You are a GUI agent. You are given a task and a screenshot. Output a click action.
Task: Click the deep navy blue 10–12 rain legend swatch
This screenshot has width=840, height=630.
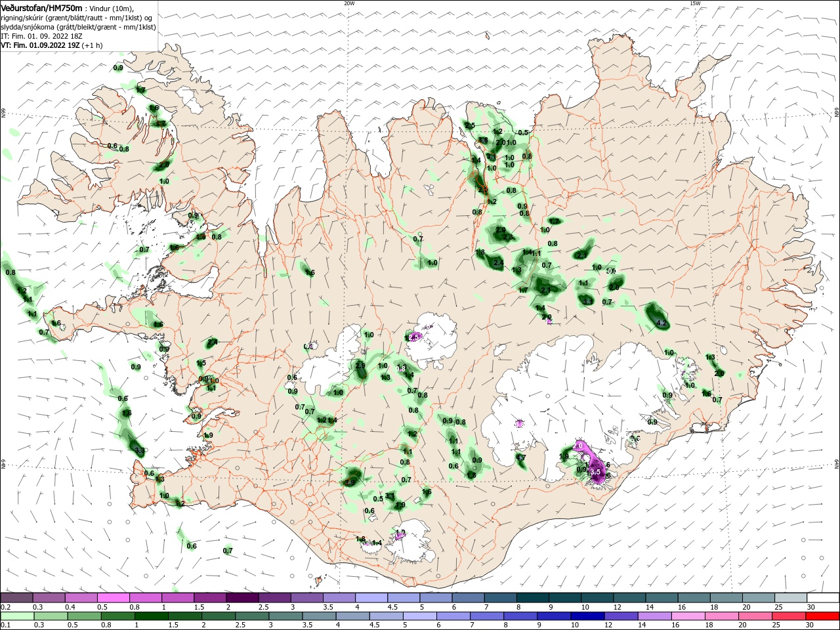coord(588,616)
